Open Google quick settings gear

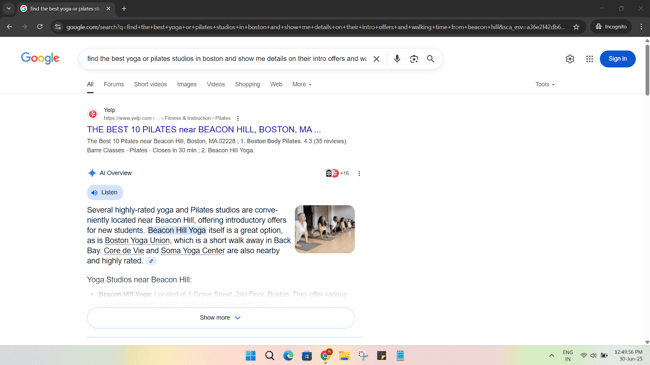pos(570,59)
